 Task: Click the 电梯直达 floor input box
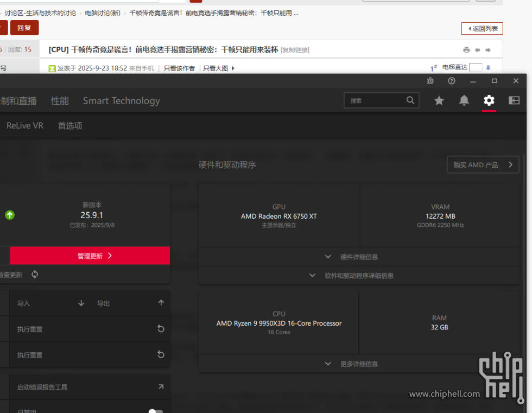pyautogui.click(x=476, y=67)
